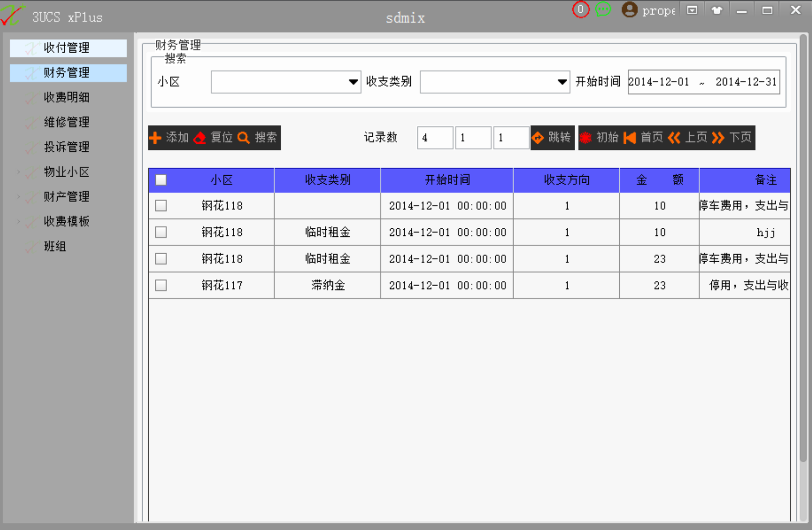Click the green chat bubble icon
The height and width of the screenshot is (530, 812).
click(x=603, y=9)
